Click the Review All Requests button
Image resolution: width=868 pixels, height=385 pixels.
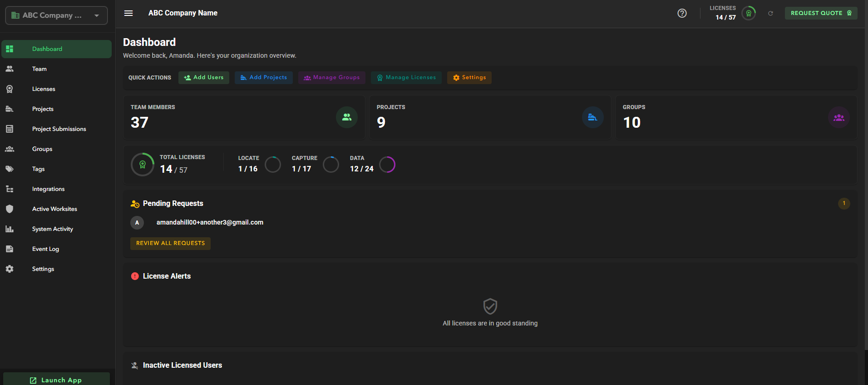coord(170,243)
